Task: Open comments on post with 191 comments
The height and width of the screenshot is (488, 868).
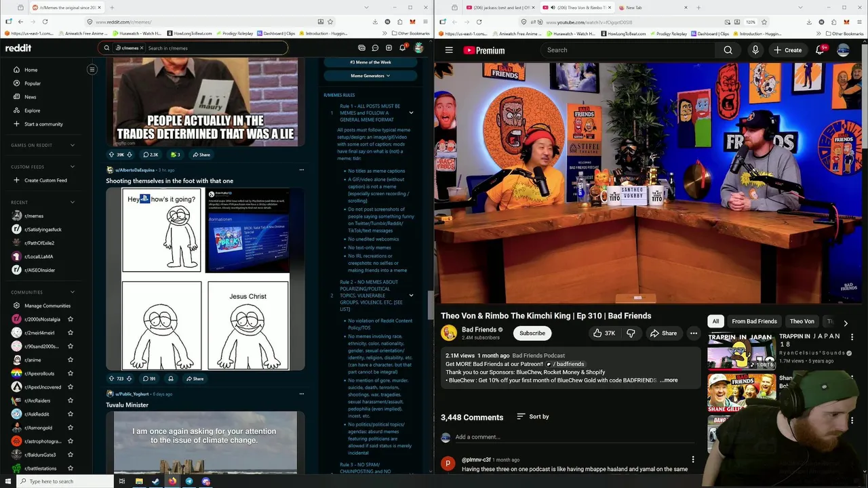Action: point(149,379)
